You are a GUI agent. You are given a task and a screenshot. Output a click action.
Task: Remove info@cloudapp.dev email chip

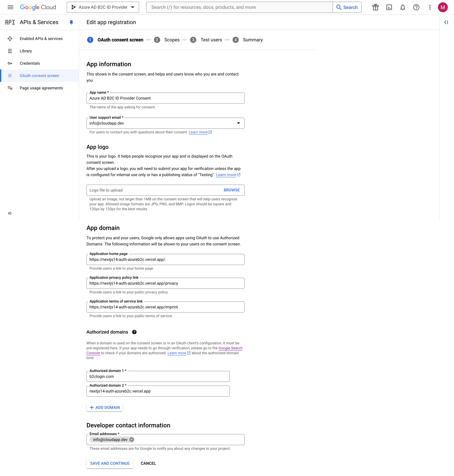(x=131, y=439)
